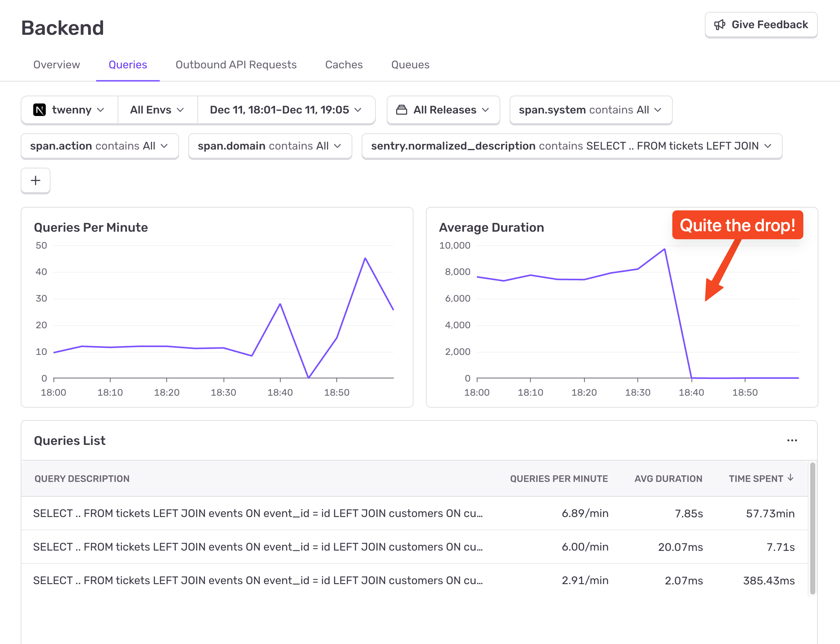
Task: Open the Queries List options ellipsis menu
Action: point(792,441)
